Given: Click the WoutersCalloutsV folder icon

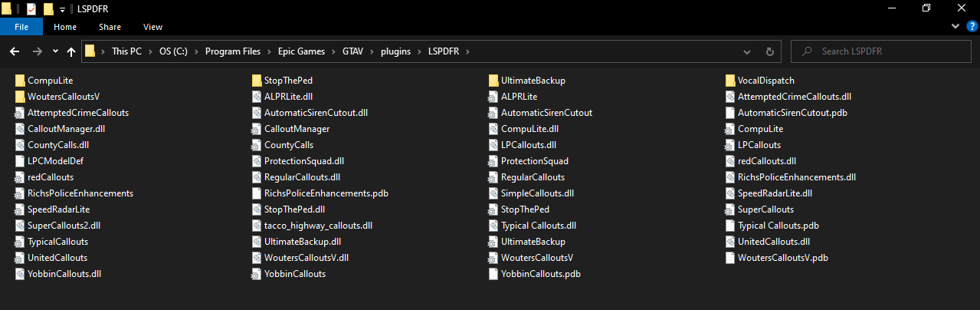Looking at the screenshot, I should [x=20, y=97].
